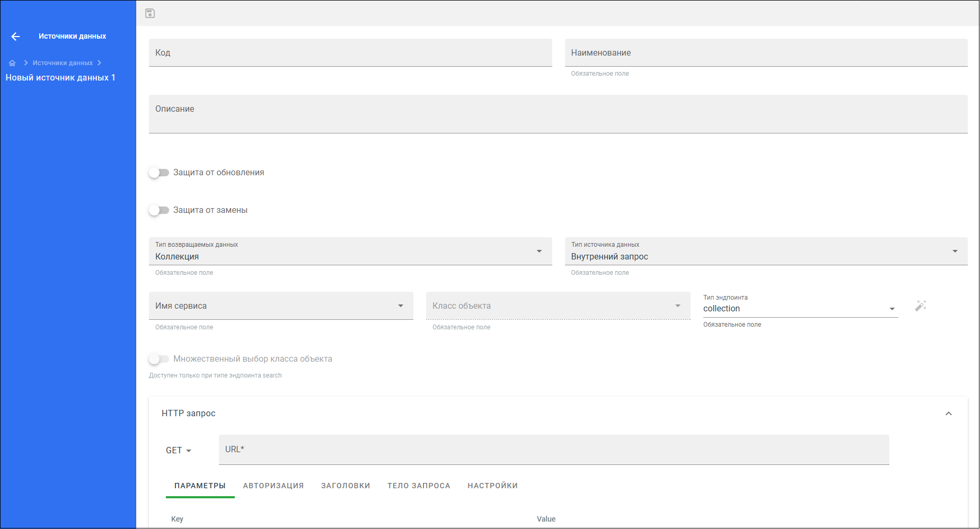Click the Код input field
This screenshot has width=980, height=529.
[x=350, y=52]
